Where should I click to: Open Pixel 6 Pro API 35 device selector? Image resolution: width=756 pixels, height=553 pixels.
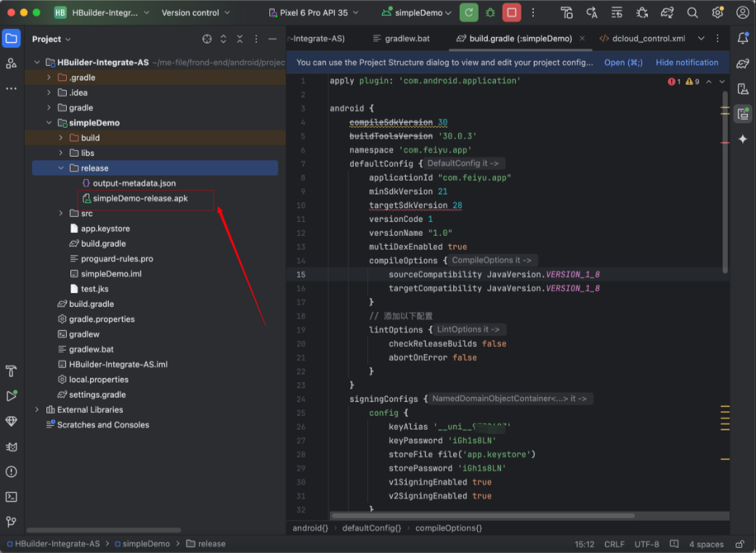pos(314,13)
